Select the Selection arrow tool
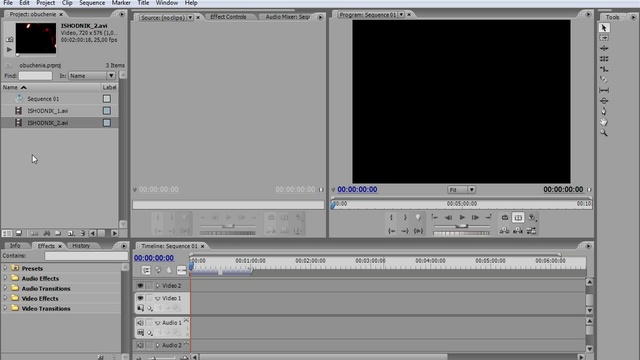 (604, 28)
